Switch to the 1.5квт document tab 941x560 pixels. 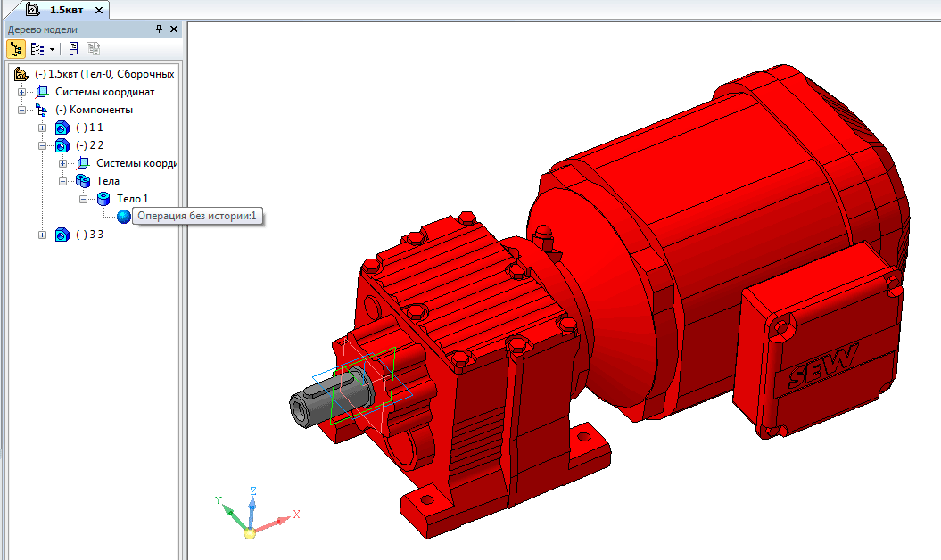pos(61,10)
